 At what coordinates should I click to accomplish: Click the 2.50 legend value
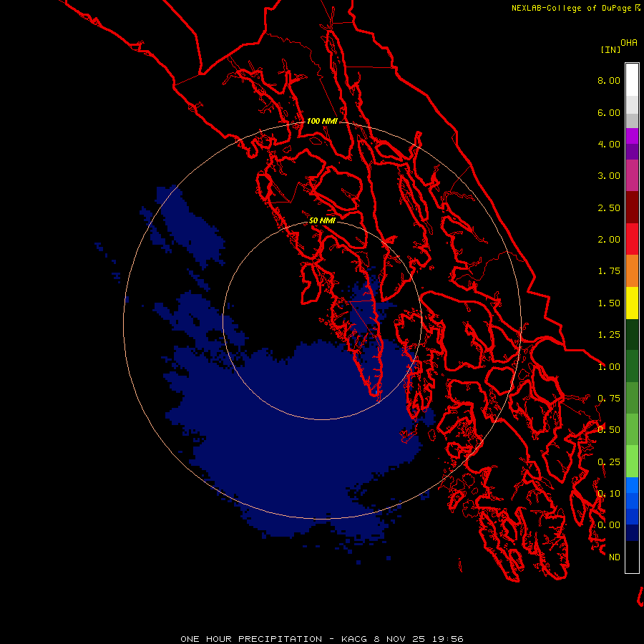[609, 208]
